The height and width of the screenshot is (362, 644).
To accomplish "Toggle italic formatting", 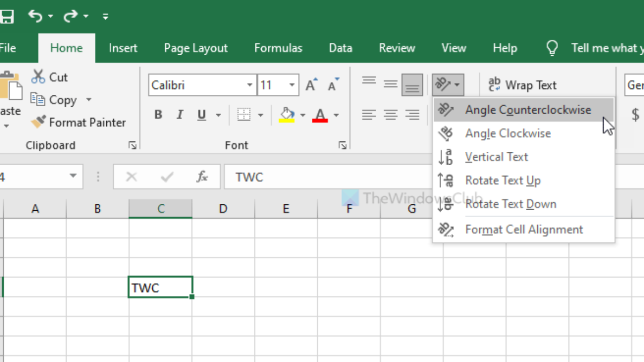I will coord(179,114).
